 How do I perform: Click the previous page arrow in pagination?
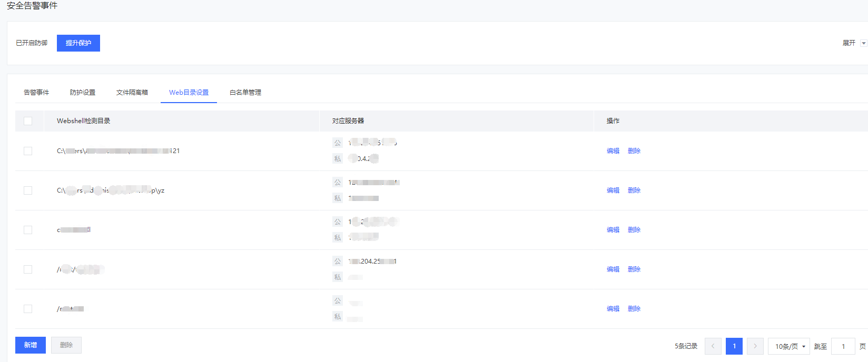[x=713, y=346]
